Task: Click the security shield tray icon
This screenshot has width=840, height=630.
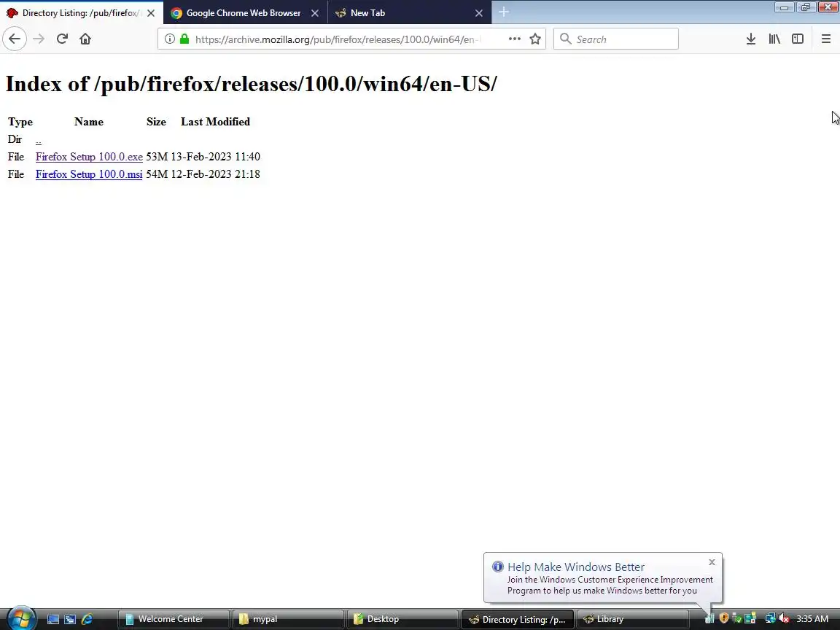Action: click(x=724, y=619)
